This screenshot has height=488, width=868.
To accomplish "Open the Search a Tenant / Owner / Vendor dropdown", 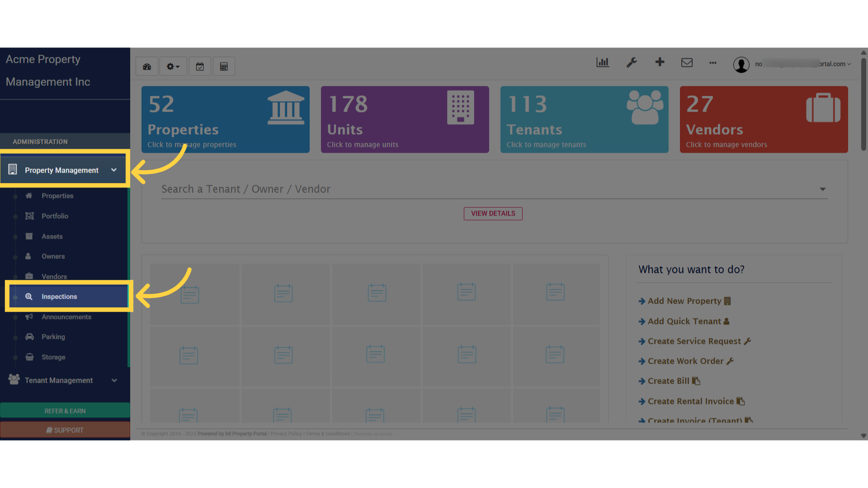I will click(822, 189).
